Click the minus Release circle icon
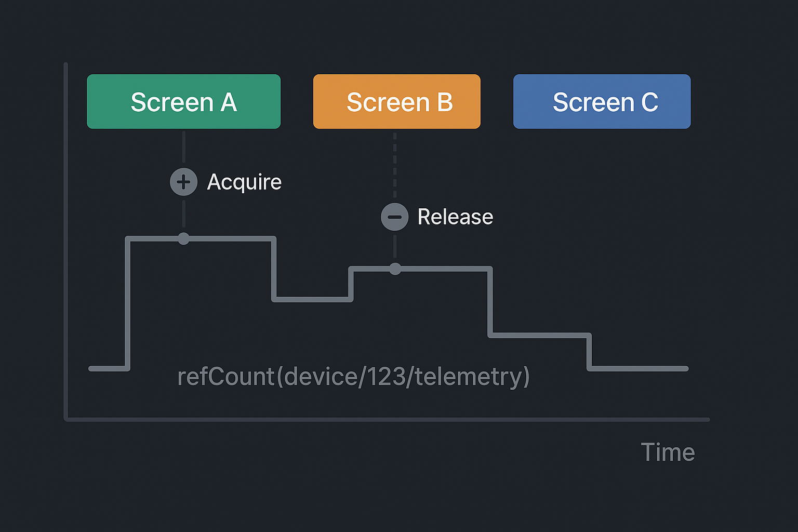 coord(395,217)
